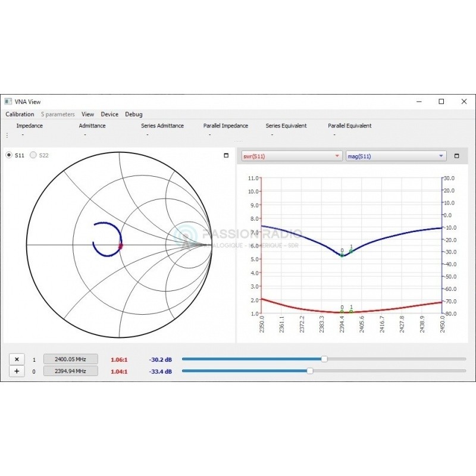Add a new marker with the plus button
The image size is (476, 476).
point(17,371)
